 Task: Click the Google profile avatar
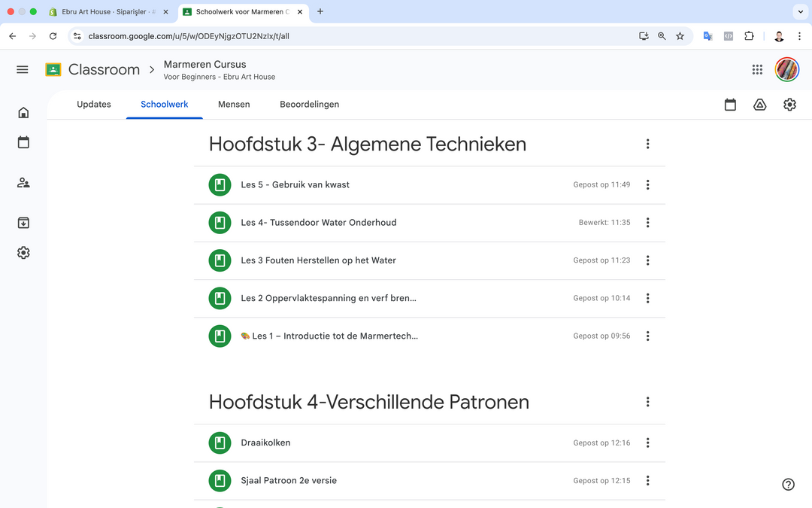pos(786,68)
